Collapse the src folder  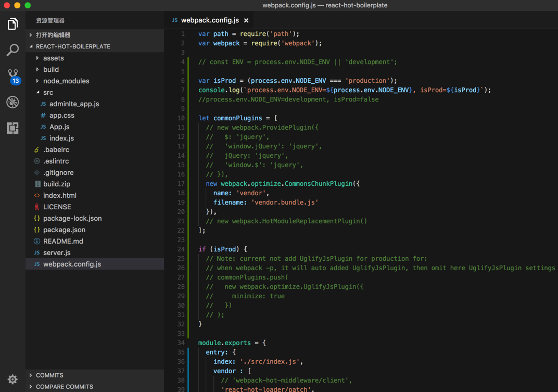click(x=48, y=93)
